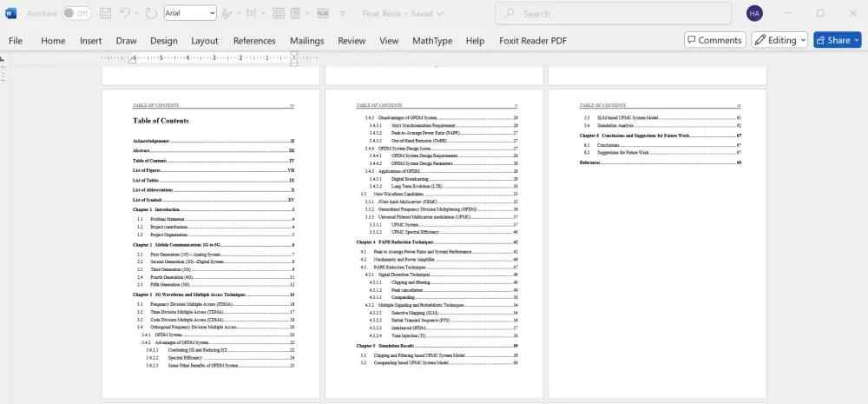Click the Undo arrow icon
Screen dimensions: 868x404
125,13
